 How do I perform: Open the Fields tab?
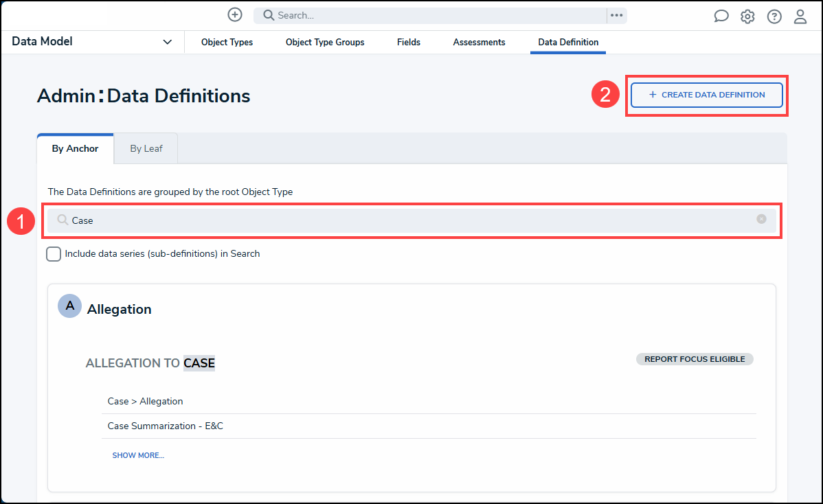[x=409, y=42]
